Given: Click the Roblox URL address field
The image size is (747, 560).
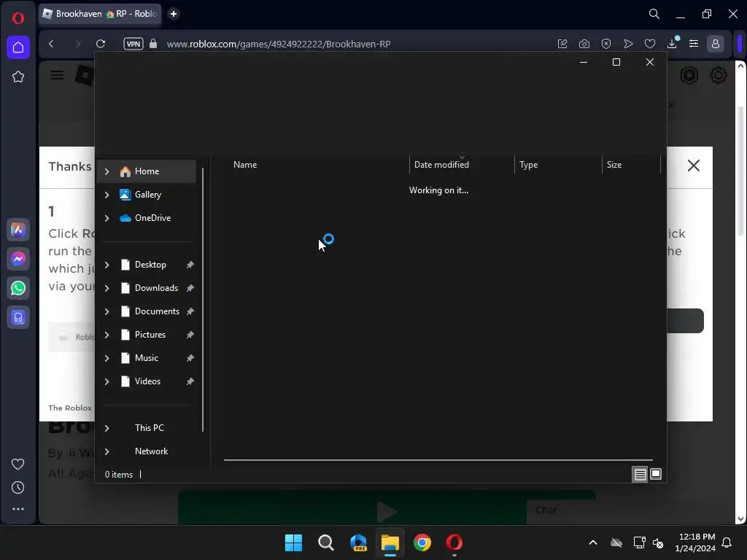Looking at the screenshot, I should coord(279,44).
